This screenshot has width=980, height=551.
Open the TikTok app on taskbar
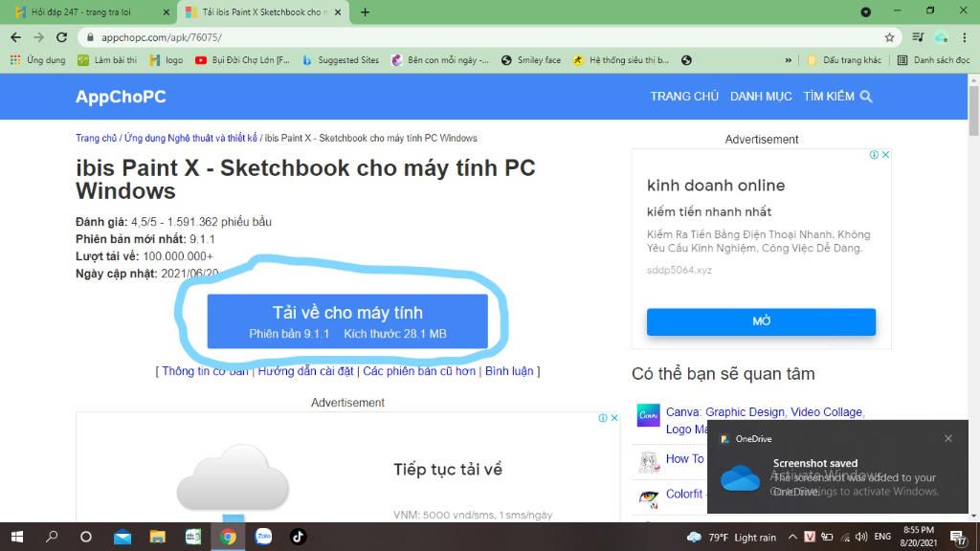pos(299,537)
